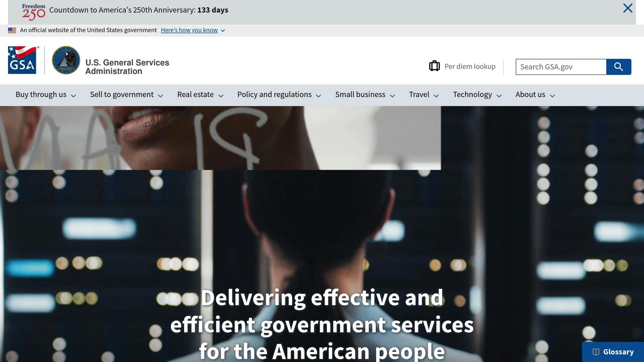Click the Glossary book icon
Viewport: 644px width, 362px height.
[x=596, y=352]
